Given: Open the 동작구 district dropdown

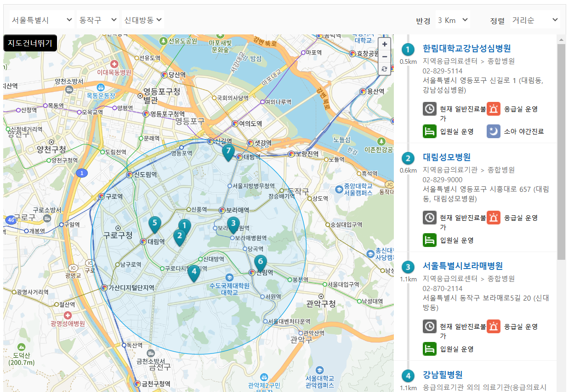Looking at the screenshot, I should point(98,20).
